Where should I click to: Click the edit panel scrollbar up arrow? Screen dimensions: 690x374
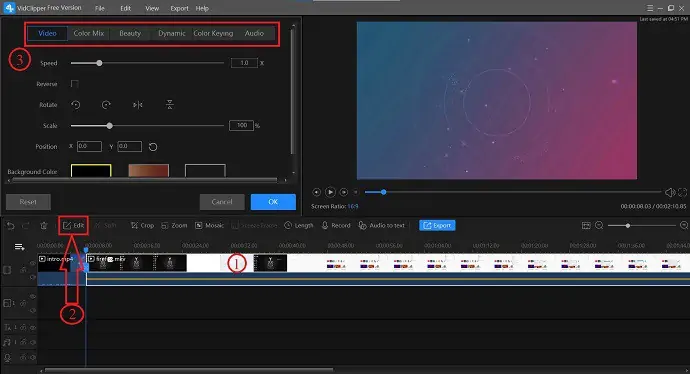(x=293, y=26)
